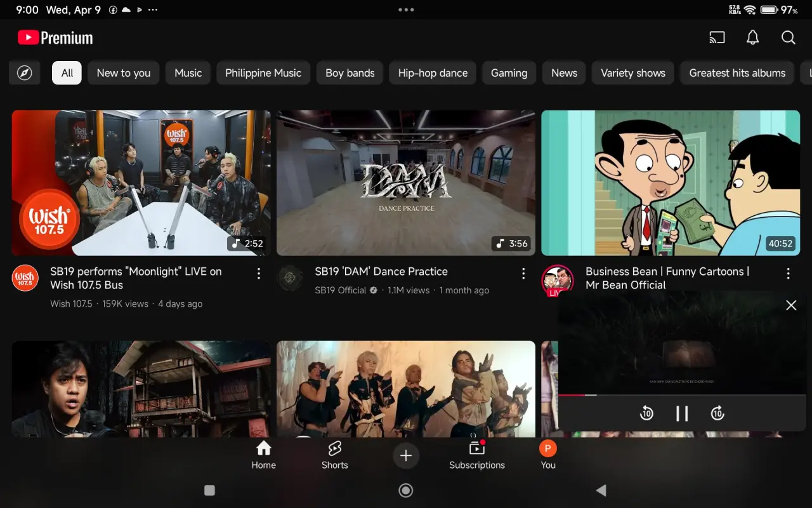Open the Create plus button
812x508 pixels.
pos(406,456)
